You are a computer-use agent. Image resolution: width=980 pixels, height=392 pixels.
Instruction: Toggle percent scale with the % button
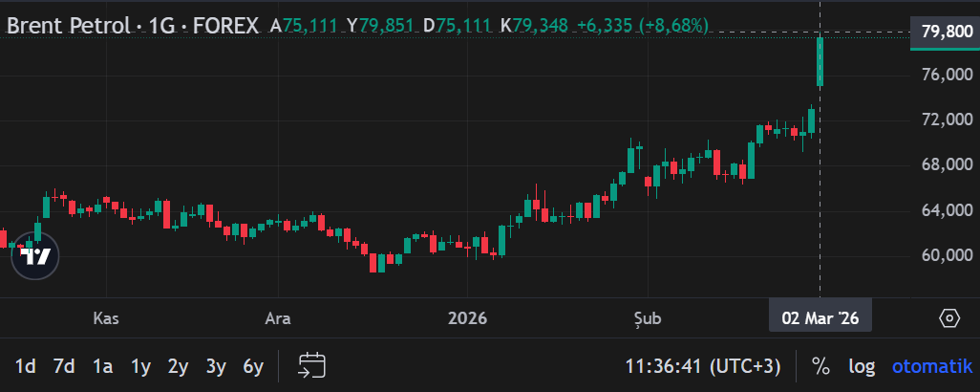tap(820, 365)
